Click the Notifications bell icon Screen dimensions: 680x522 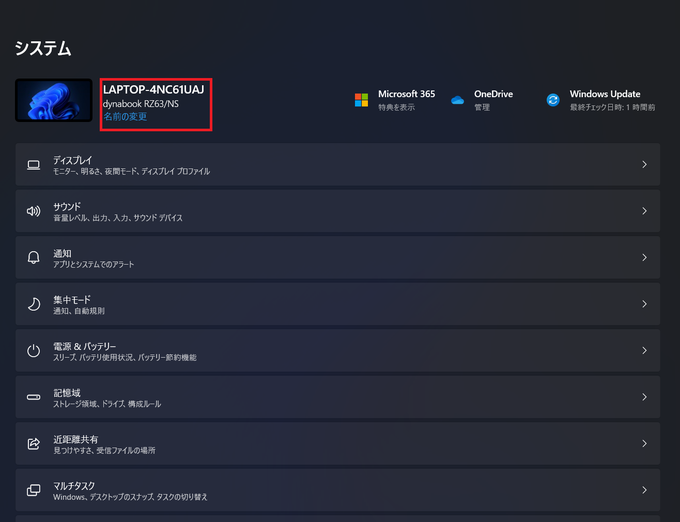33,258
